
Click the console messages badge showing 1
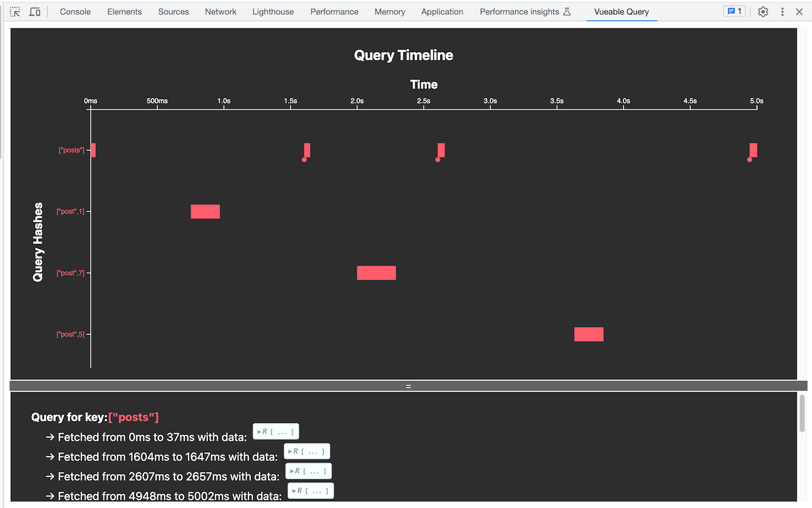point(734,11)
